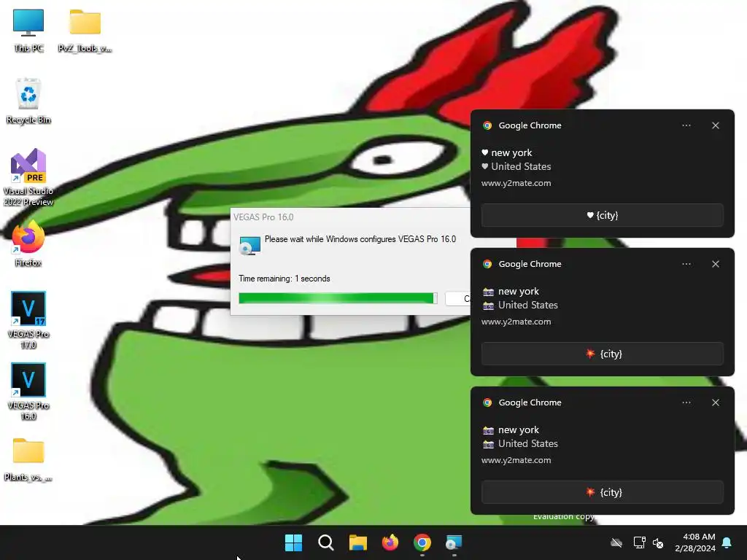This screenshot has width=747, height=560.
Task: Click {city} button in second notification
Action: [602, 354]
